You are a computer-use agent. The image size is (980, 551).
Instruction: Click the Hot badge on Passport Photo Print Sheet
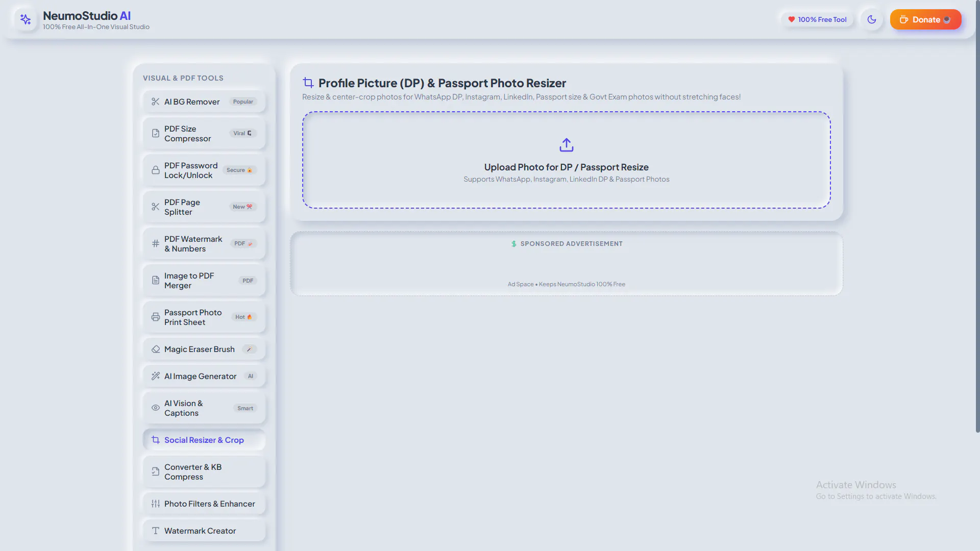click(243, 317)
